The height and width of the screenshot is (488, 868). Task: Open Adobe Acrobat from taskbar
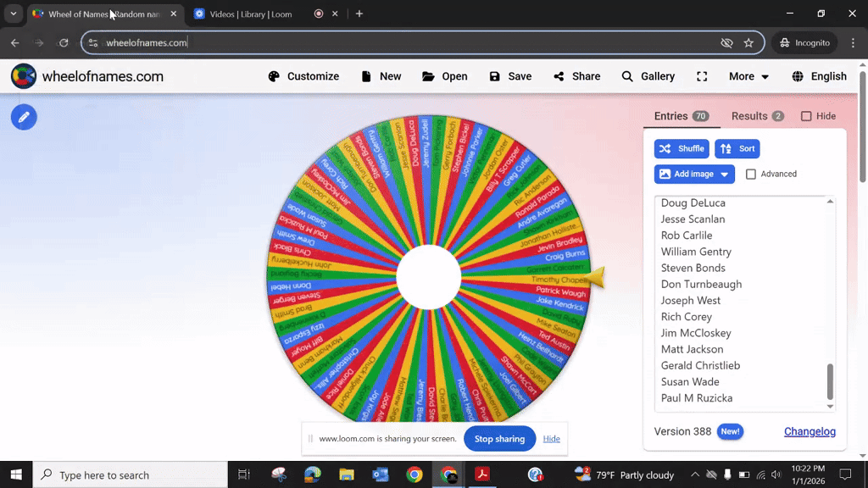pos(482,474)
